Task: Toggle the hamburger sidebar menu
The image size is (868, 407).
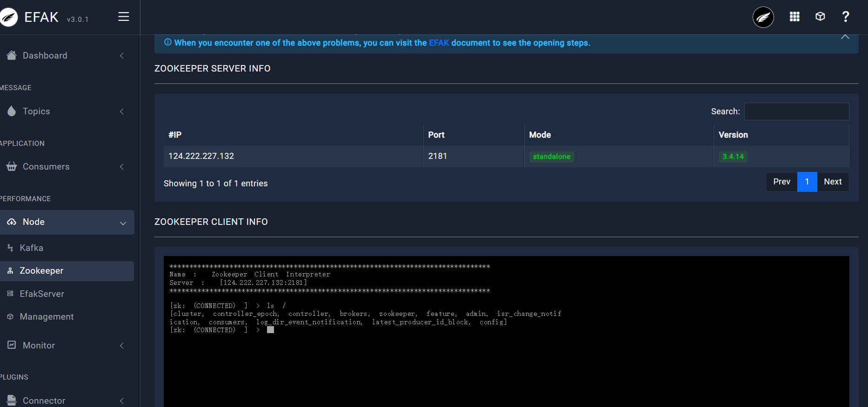Action: pyautogui.click(x=124, y=17)
